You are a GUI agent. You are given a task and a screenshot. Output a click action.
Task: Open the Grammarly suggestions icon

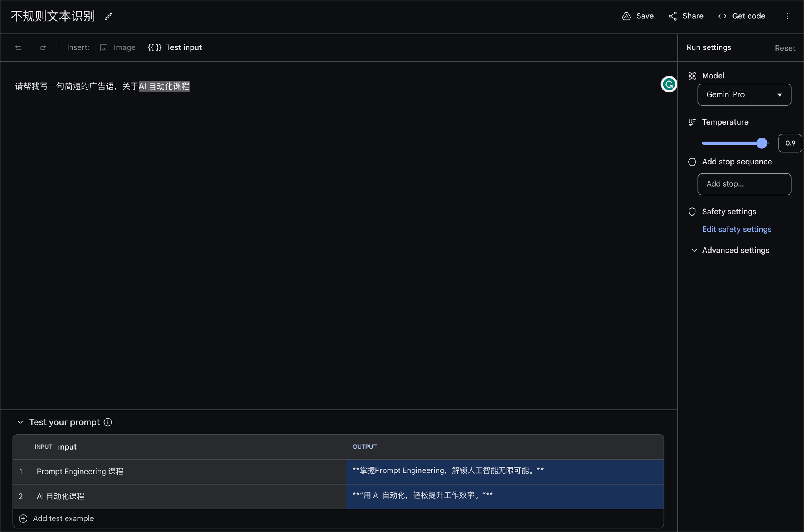(x=669, y=84)
